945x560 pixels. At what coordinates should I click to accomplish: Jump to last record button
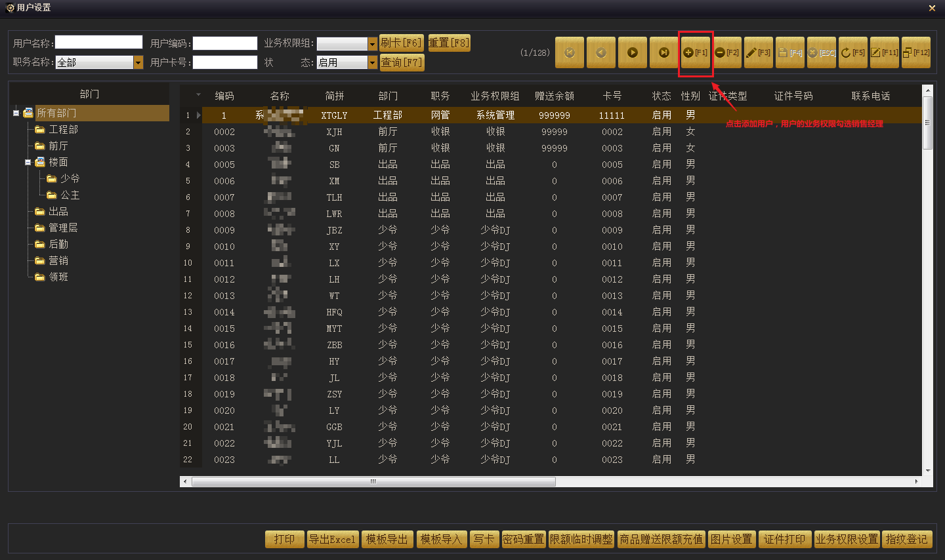click(664, 52)
